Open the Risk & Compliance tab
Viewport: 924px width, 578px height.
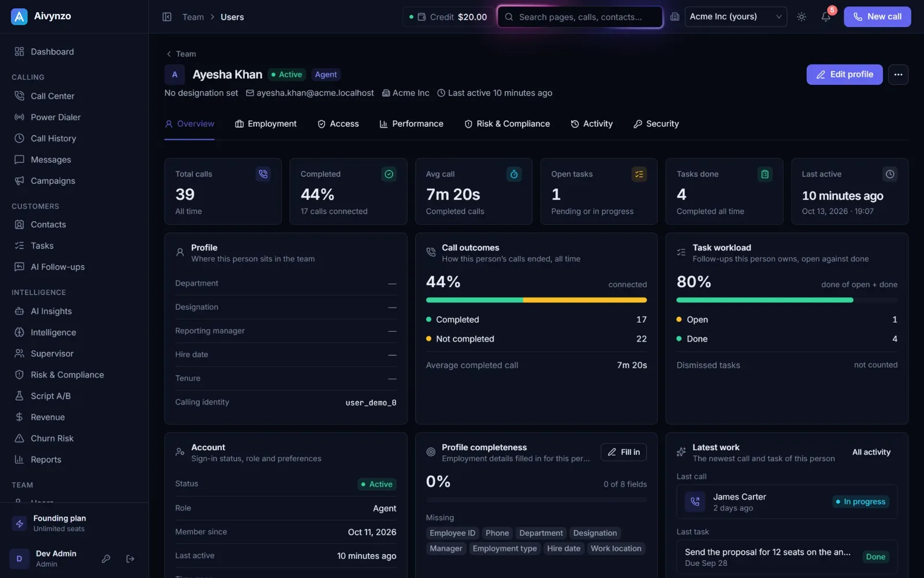[x=507, y=124]
